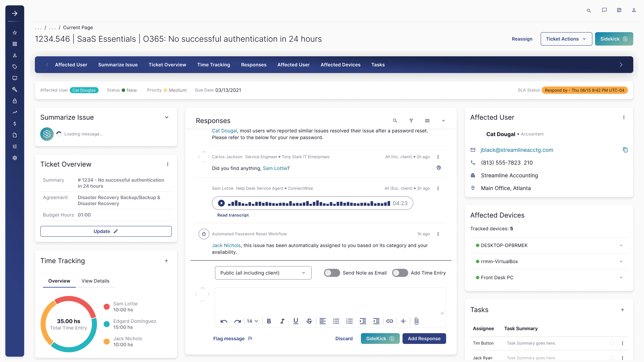
Task: Click the filter icon in Responses
Action: (x=411, y=121)
